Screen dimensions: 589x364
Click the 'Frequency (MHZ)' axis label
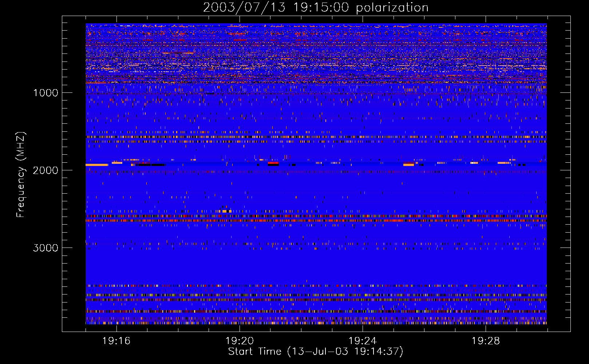tap(21, 175)
